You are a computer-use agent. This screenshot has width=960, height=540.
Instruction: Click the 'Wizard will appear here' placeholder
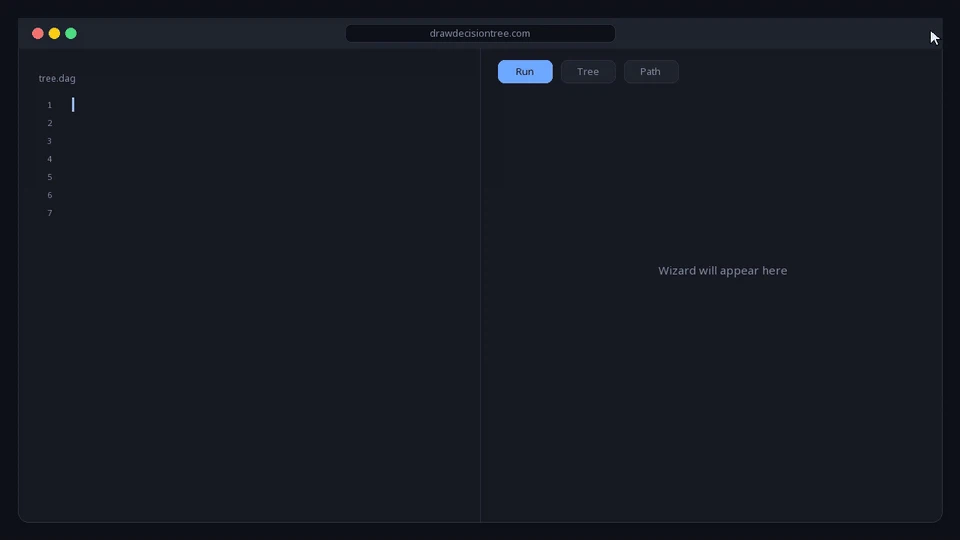pyautogui.click(x=722, y=271)
